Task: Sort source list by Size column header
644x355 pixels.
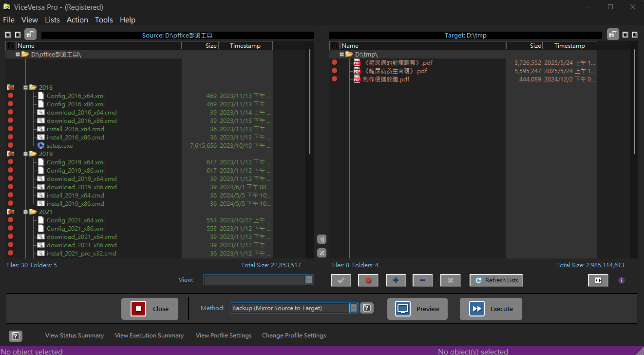Action: click(x=200, y=45)
